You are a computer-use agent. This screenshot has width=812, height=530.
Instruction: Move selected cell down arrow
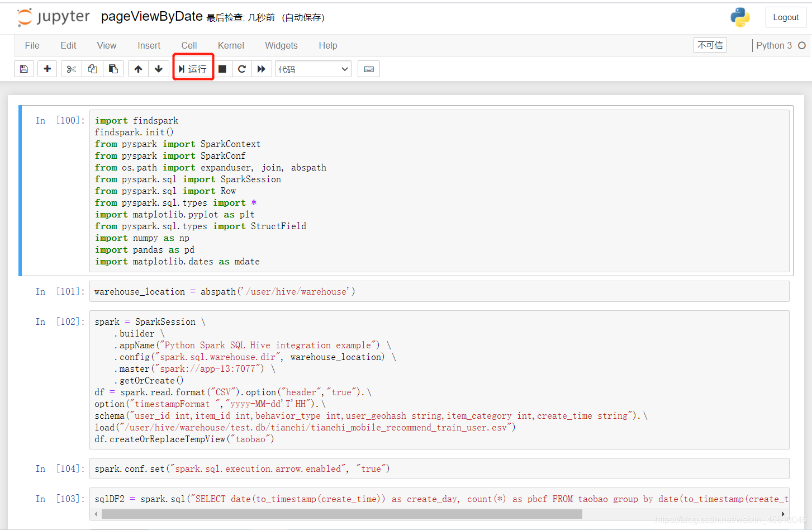(x=159, y=69)
